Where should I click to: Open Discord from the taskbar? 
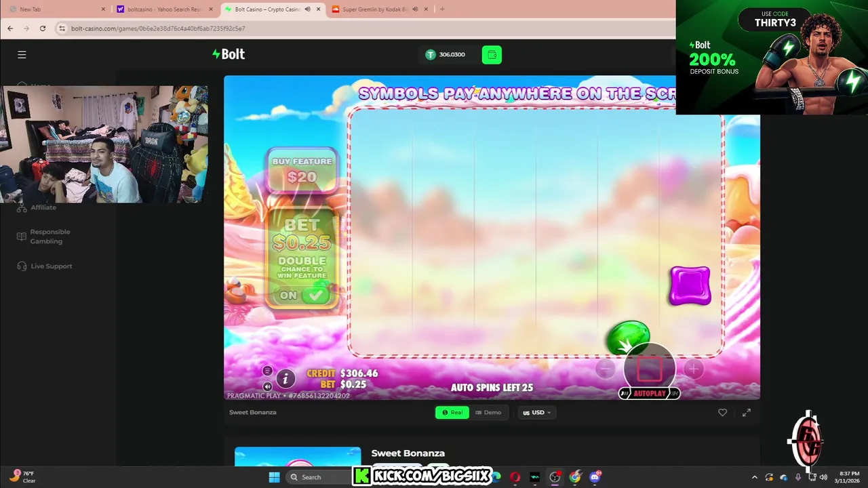click(595, 477)
